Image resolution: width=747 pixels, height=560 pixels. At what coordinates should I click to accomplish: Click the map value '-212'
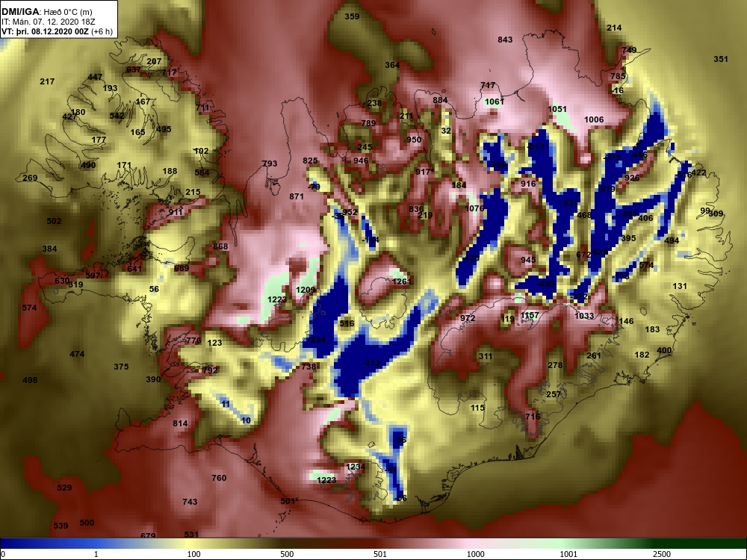[x=371, y=363]
